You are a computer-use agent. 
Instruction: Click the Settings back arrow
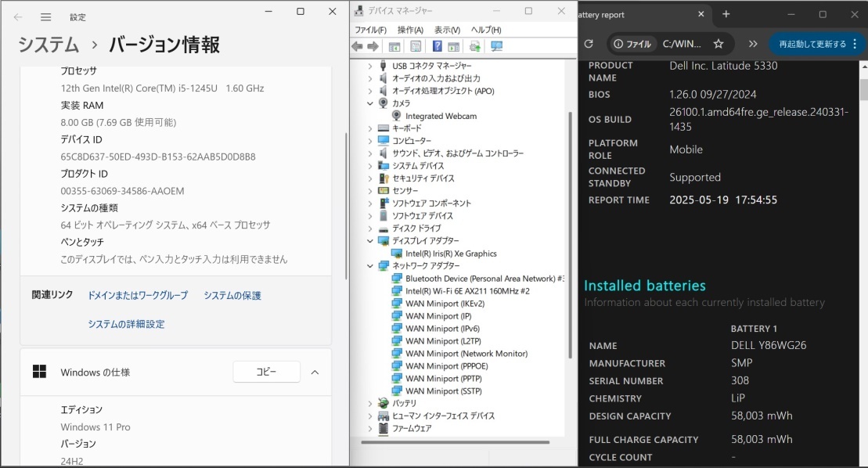pos(18,17)
